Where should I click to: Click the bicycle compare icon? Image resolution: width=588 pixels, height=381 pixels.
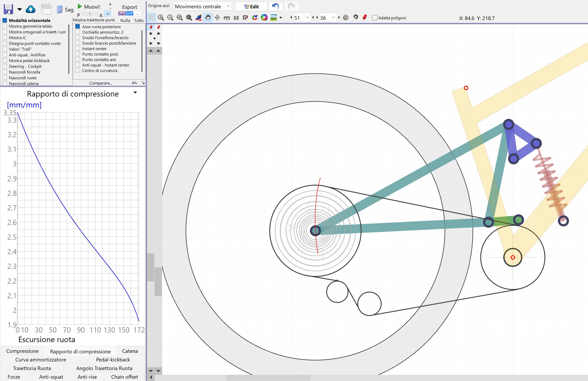pos(134,83)
